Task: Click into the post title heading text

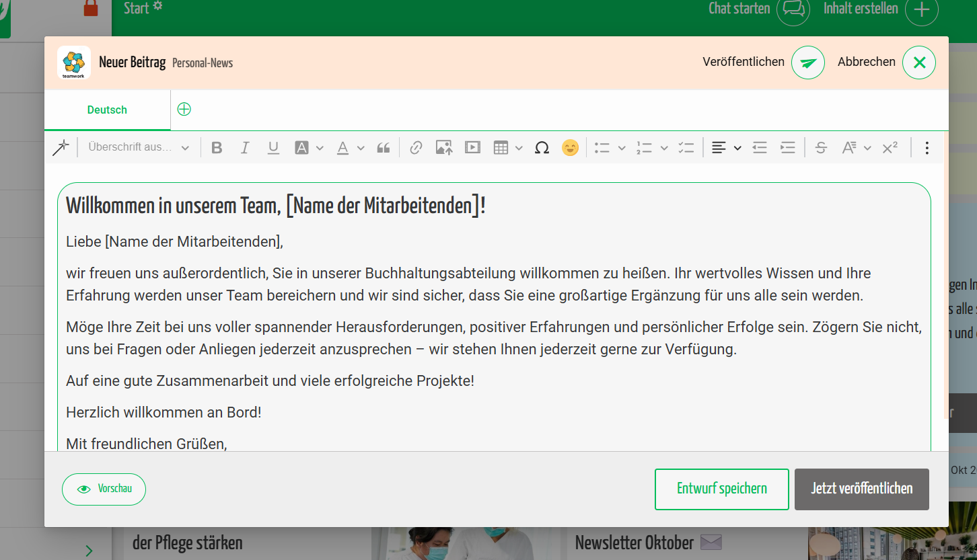Action: pyautogui.click(x=276, y=206)
